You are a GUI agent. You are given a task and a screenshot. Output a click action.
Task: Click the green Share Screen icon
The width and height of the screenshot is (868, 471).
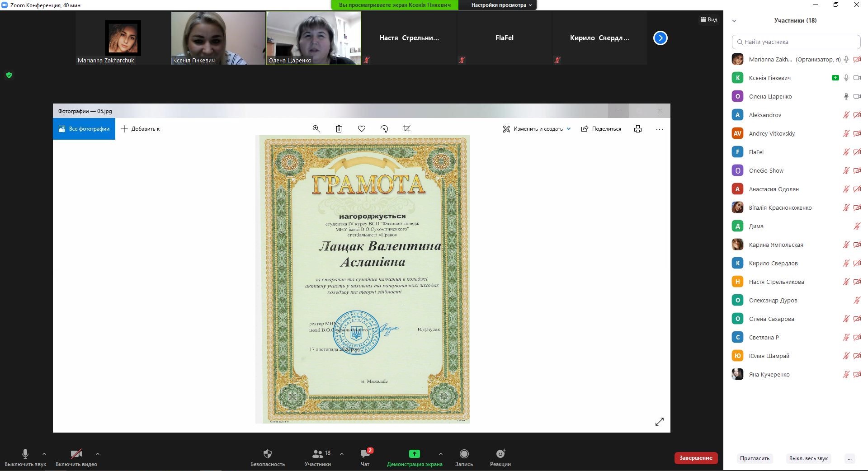414,454
